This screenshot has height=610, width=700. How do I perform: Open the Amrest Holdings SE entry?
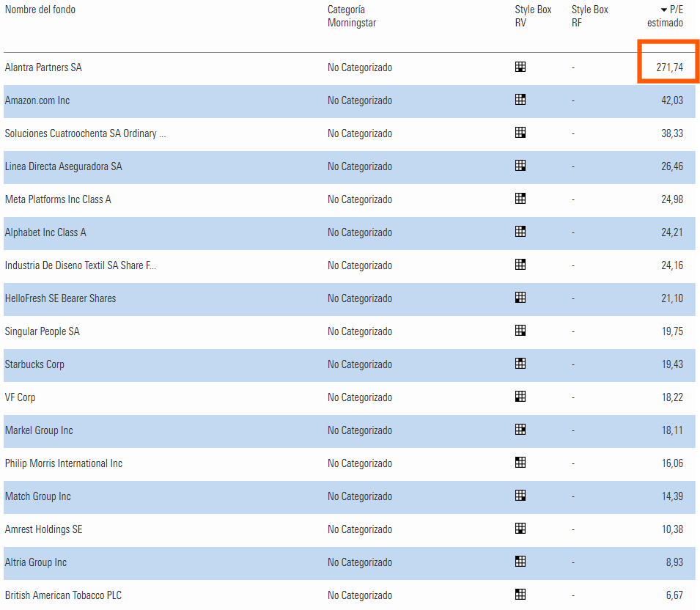pyautogui.click(x=44, y=530)
